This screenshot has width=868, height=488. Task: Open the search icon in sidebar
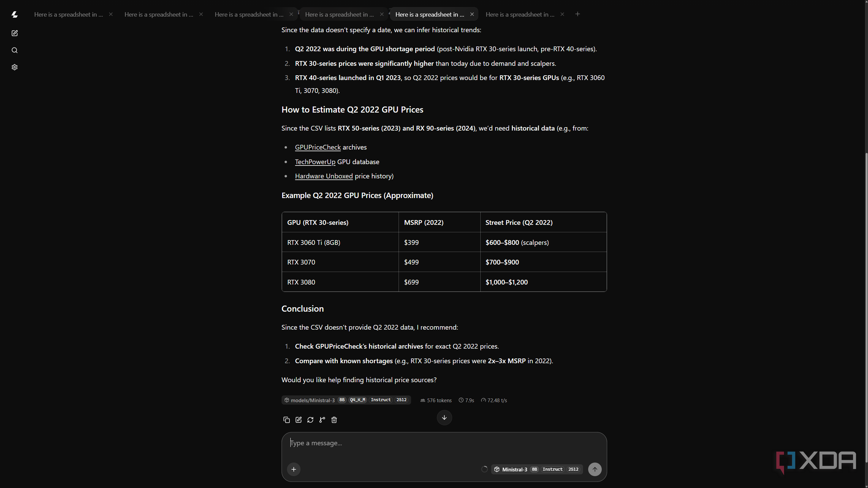point(15,50)
